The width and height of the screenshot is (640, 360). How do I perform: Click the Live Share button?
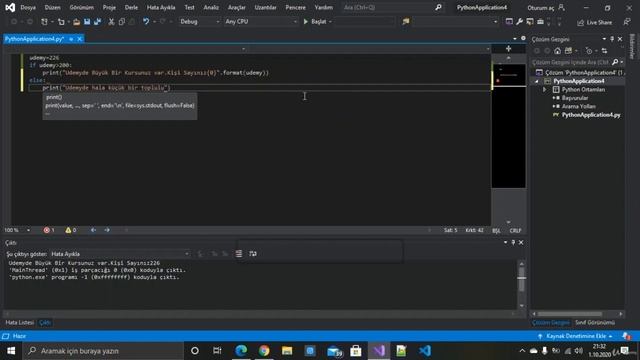(594, 22)
